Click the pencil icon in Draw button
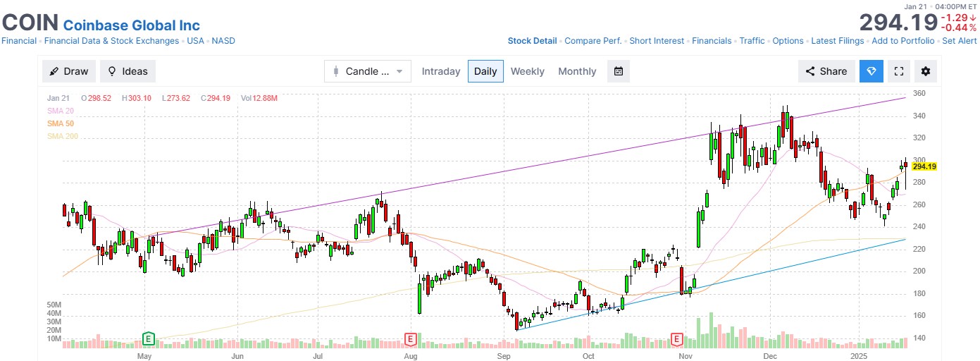Screen dimensions: 980x361 [x=54, y=71]
